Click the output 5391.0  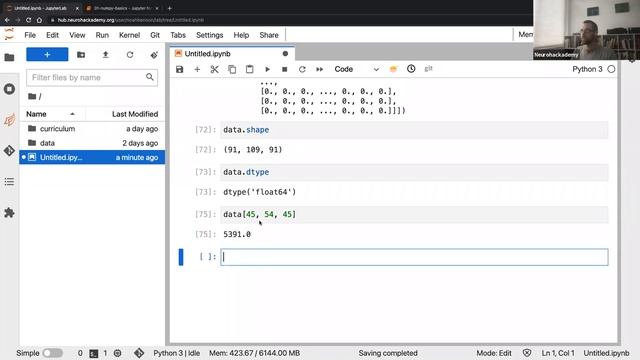[x=237, y=234]
